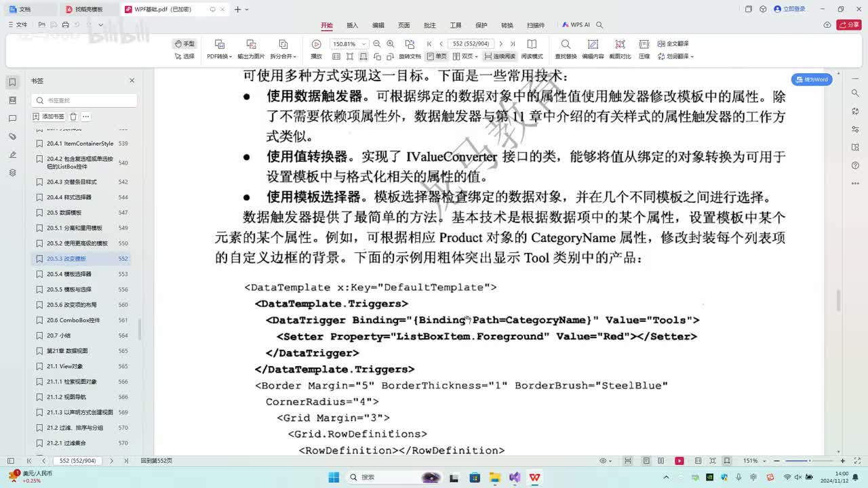Click 旋转文档 rotate document icon
The height and width of the screenshot is (488, 868).
pyautogui.click(x=410, y=44)
